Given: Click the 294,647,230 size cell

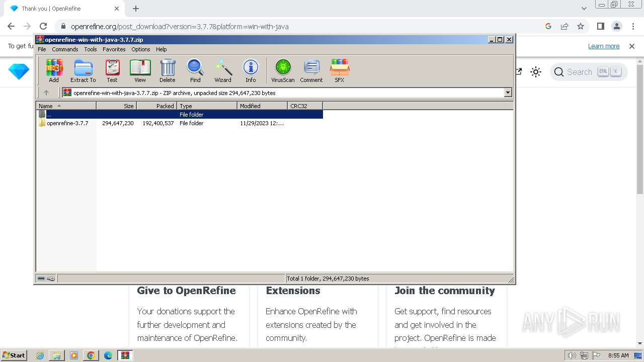Looking at the screenshot, I should click(x=118, y=123).
